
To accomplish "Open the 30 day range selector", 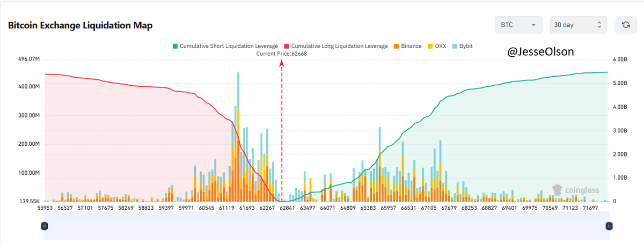I will click(579, 25).
